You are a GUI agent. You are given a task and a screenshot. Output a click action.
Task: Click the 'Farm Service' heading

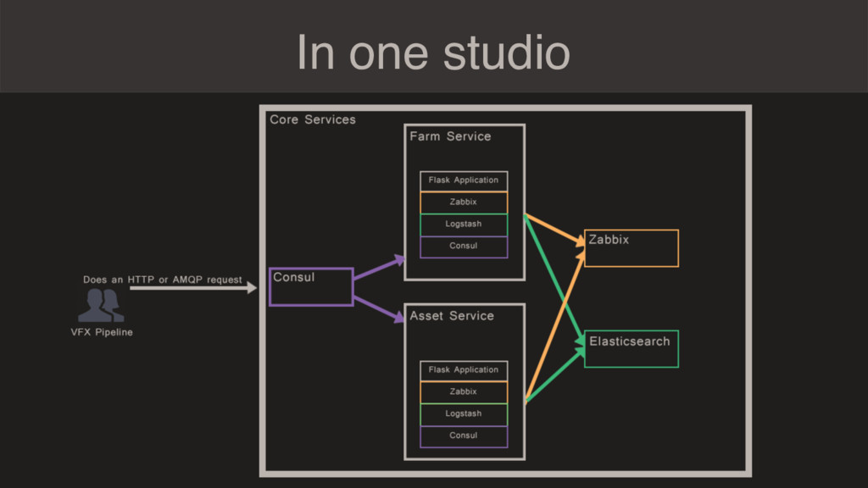450,136
